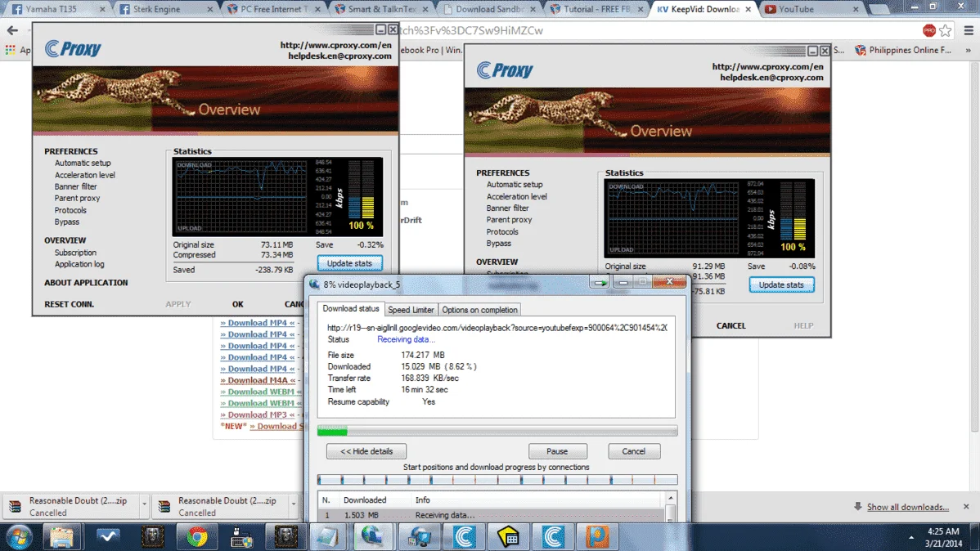The height and width of the screenshot is (551, 980).
Task: Open Automatic setup in the left CProxy window
Action: (x=83, y=163)
